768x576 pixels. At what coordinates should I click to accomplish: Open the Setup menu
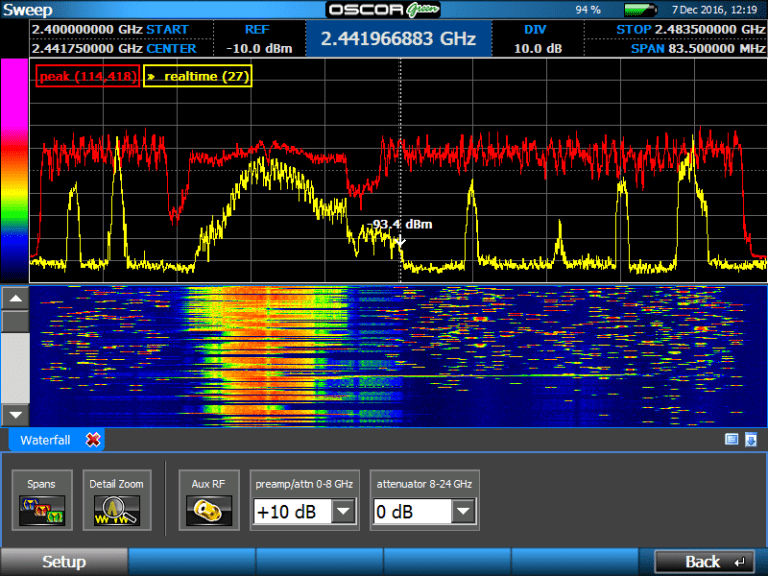(63, 562)
